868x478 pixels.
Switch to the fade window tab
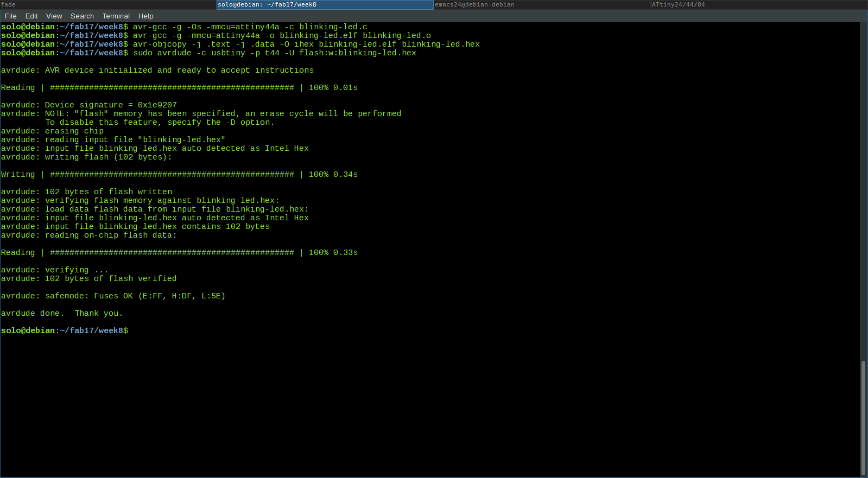coord(108,4)
